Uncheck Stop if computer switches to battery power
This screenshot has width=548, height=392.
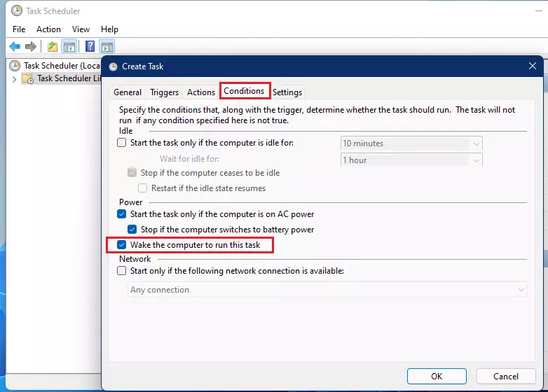pos(132,230)
